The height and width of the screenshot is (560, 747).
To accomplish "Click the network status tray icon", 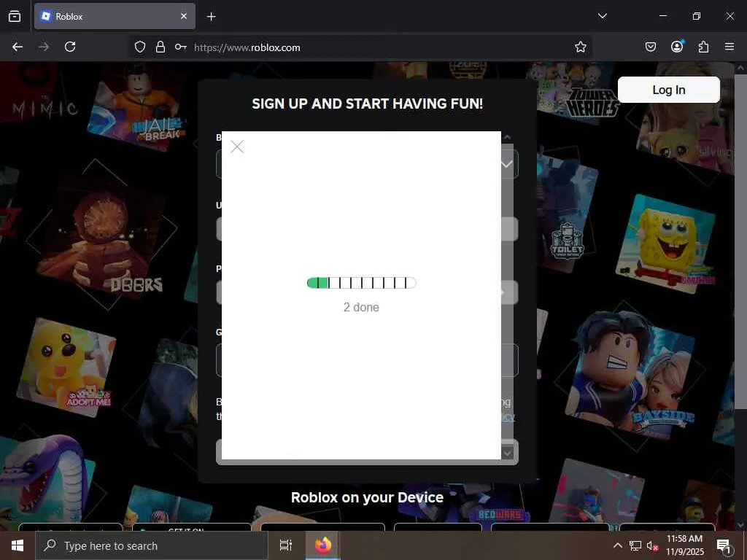I will pos(635,545).
